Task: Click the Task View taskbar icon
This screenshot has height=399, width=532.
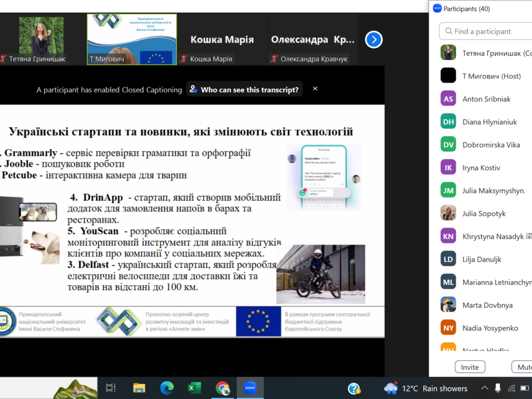Action: click(x=111, y=388)
